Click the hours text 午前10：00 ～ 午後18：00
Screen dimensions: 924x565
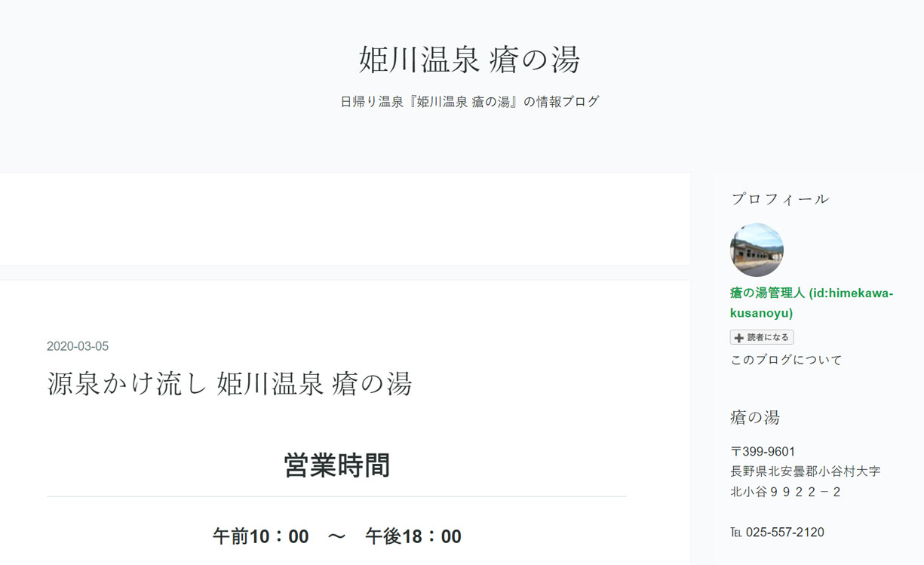[x=336, y=536]
